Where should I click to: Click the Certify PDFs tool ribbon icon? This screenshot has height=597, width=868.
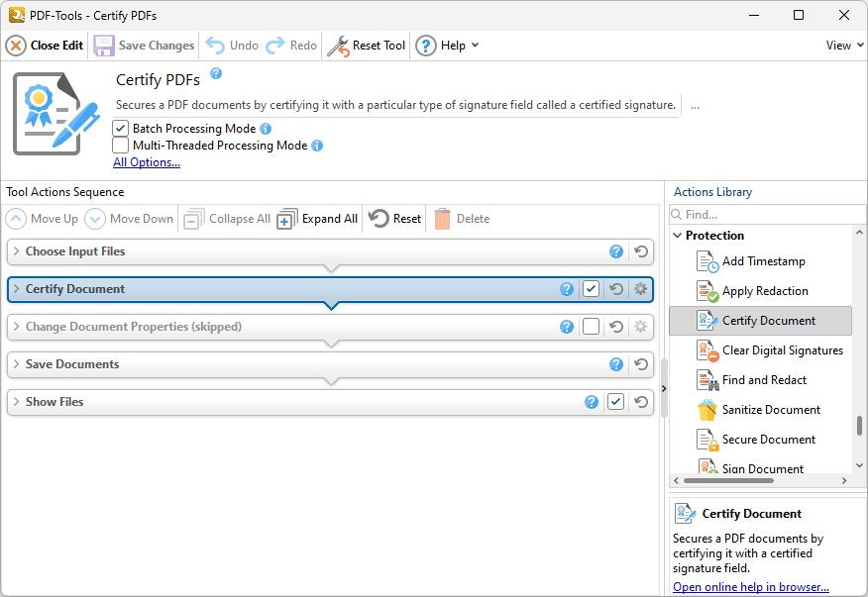pyautogui.click(x=56, y=114)
